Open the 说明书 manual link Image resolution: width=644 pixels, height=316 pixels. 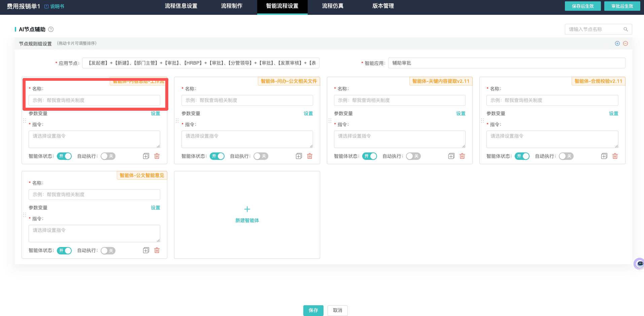(x=54, y=6)
